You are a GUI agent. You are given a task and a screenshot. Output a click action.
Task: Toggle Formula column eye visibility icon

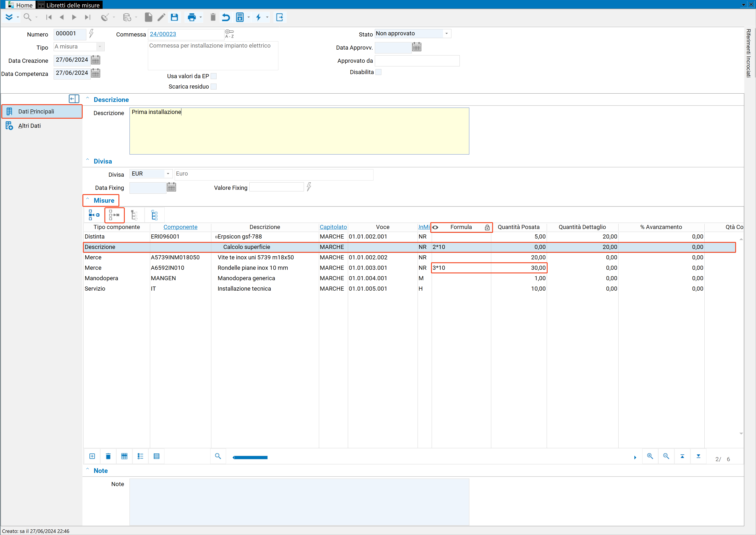coord(436,227)
